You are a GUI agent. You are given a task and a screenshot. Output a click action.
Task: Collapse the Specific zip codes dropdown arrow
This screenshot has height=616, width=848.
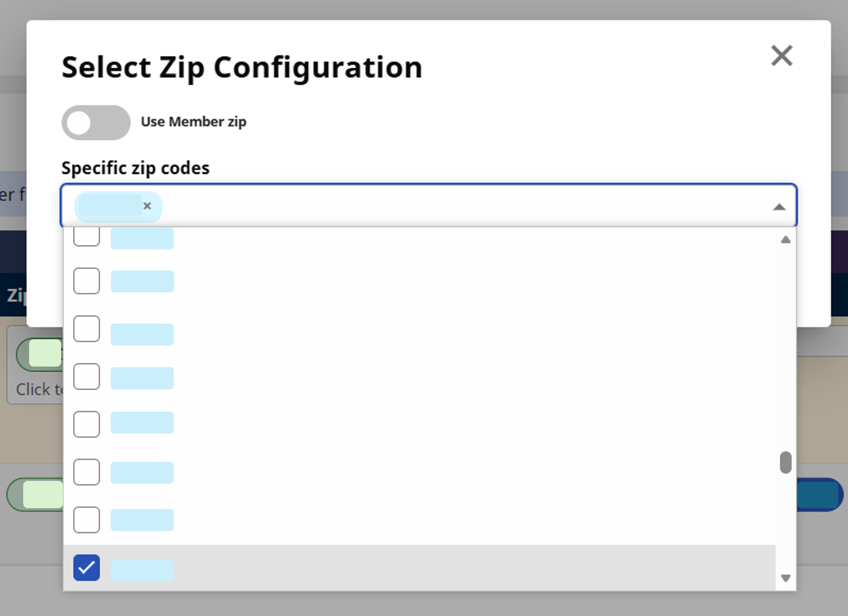click(x=779, y=207)
